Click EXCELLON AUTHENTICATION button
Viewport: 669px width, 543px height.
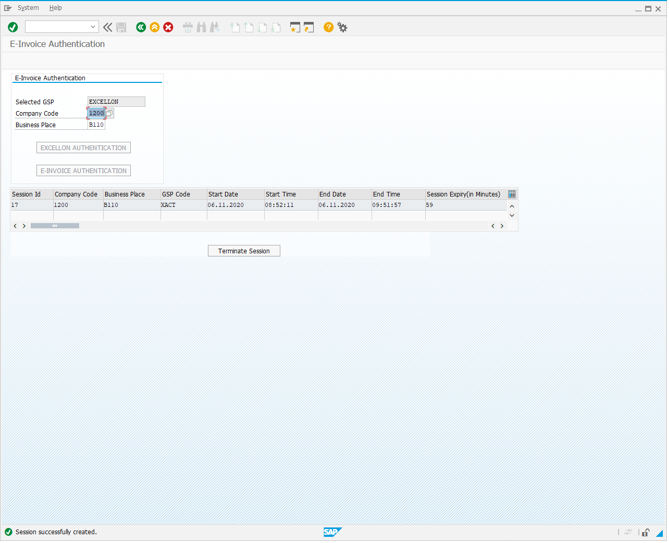coord(84,148)
